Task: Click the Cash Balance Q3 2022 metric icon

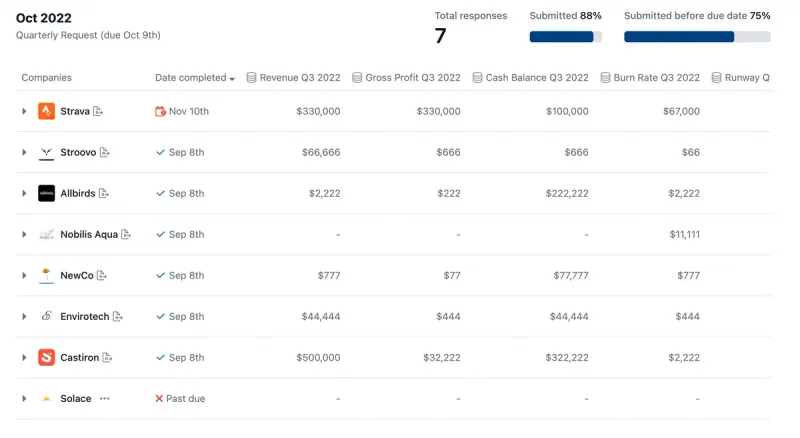Action: pos(477,78)
